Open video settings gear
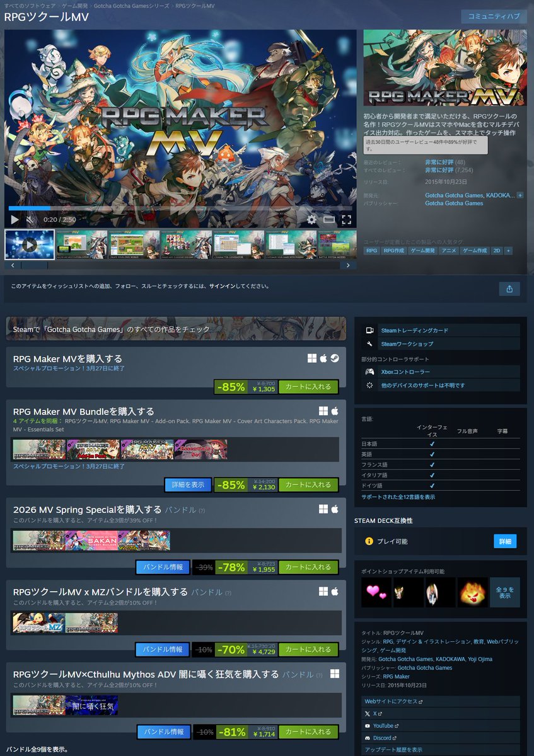 [311, 220]
